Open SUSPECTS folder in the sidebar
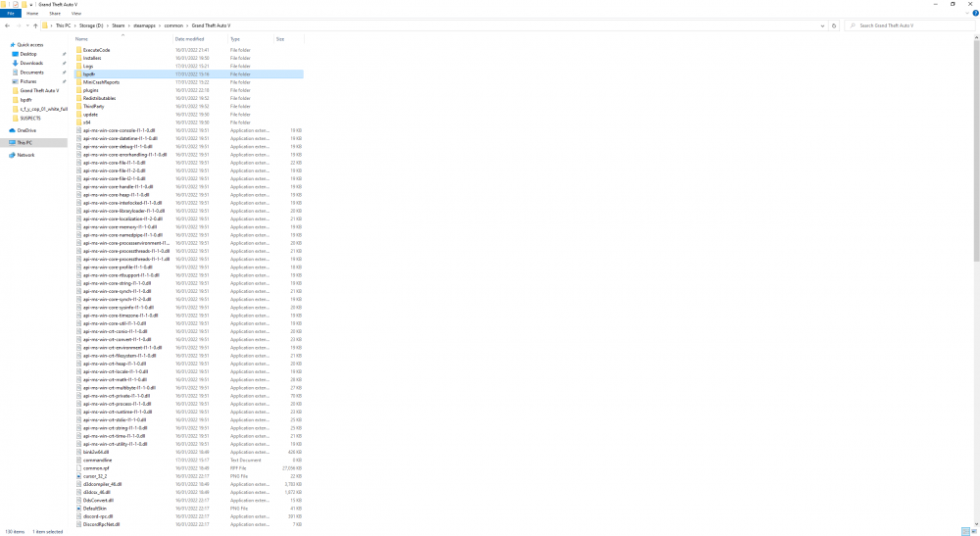Viewport: 980px width, 536px height. tap(30, 118)
